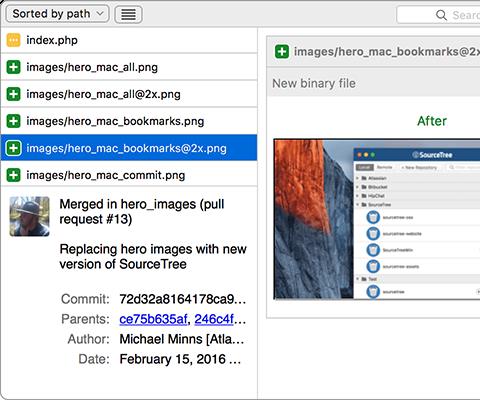Select images/hero_mac_commit.png file row
The height and width of the screenshot is (400, 480).
pyautogui.click(x=129, y=175)
